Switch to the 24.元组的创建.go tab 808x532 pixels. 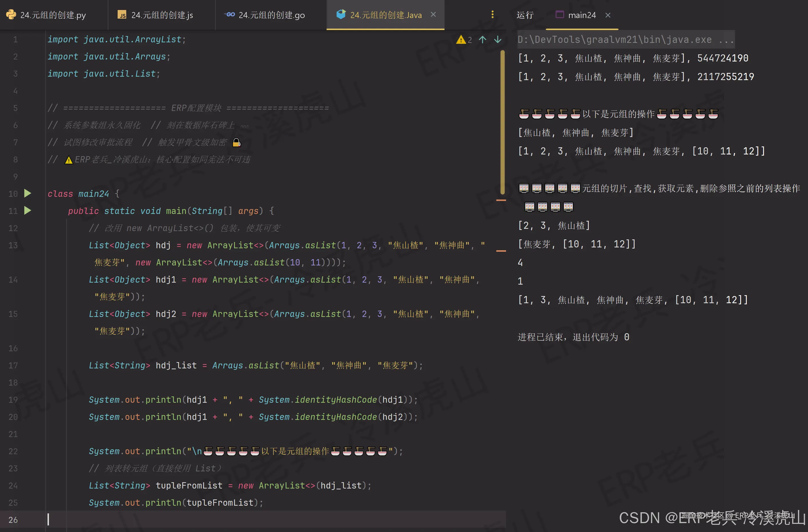click(x=271, y=15)
